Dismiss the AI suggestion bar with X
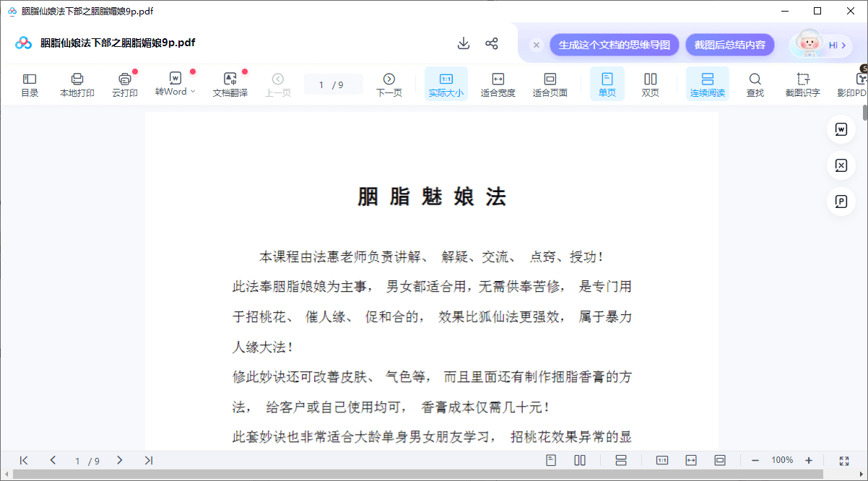The width and height of the screenshot is (868, 481). tap(537, 45)
